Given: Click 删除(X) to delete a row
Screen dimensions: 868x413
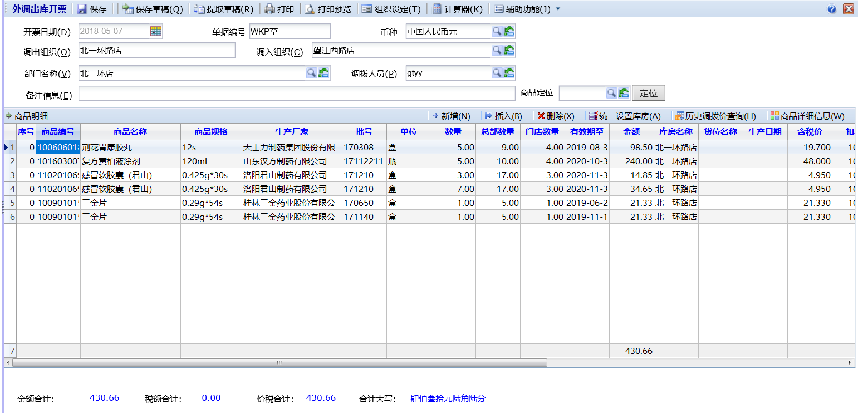Looking at the screenshot, I should point(556,116).
